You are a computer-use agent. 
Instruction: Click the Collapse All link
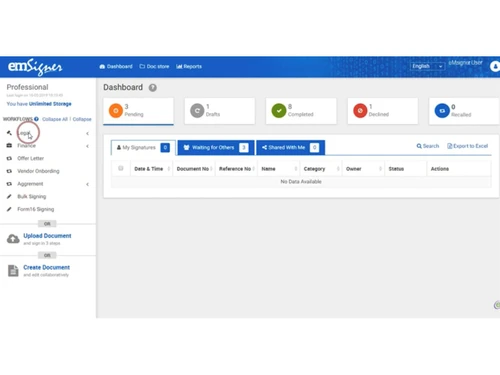55,119
